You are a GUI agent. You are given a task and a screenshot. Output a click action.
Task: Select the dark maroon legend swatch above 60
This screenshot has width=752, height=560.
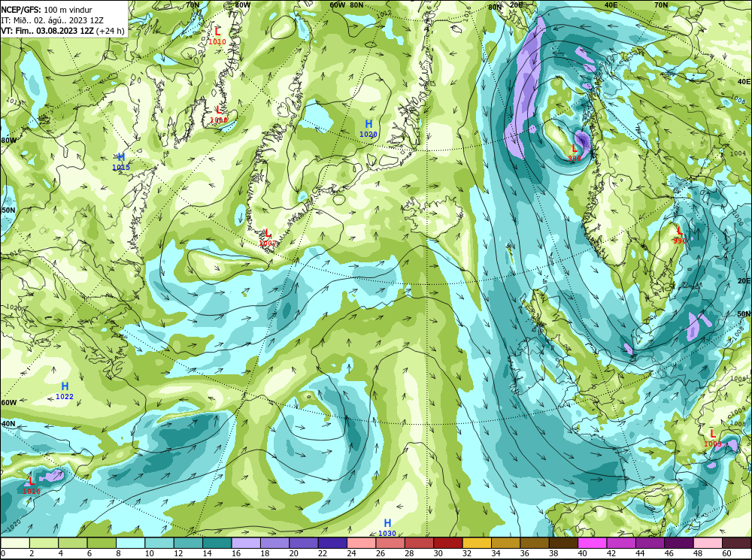click(x=736, y=543)
